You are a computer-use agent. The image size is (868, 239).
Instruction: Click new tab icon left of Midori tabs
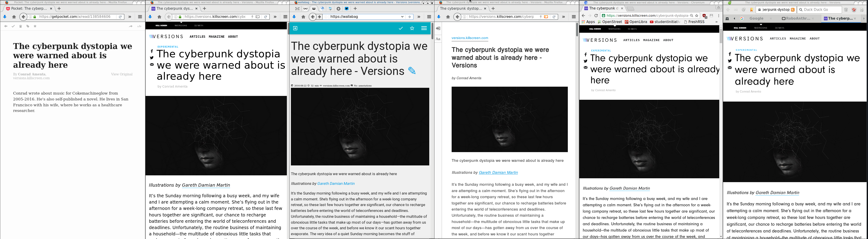tap(727, 19)
